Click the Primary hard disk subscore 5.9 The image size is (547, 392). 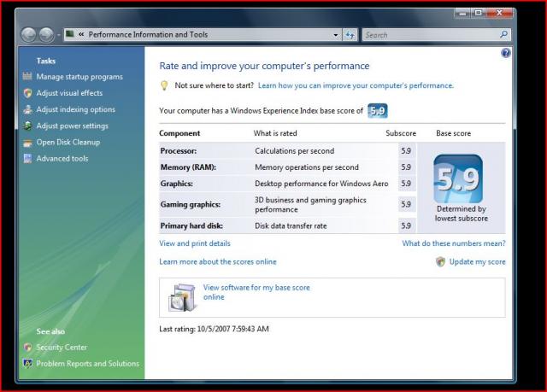406,225
